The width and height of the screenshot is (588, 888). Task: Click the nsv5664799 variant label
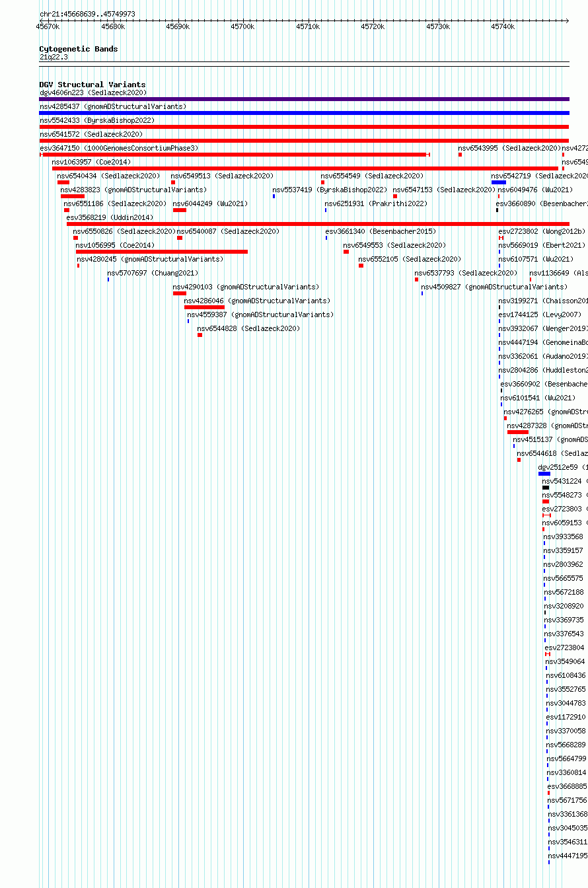coord(566,758)
